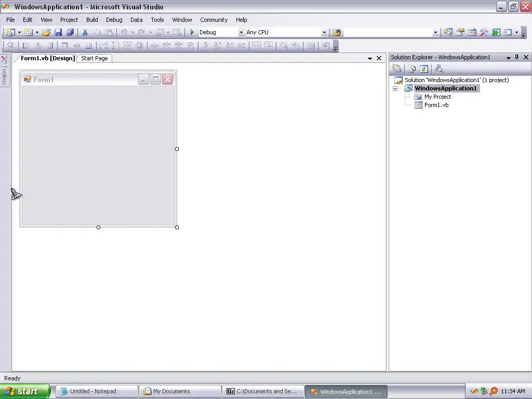Open the Data menu
The height and width of the screenshot is (399, 532).
pyautogui.click(x=137, y=20)
